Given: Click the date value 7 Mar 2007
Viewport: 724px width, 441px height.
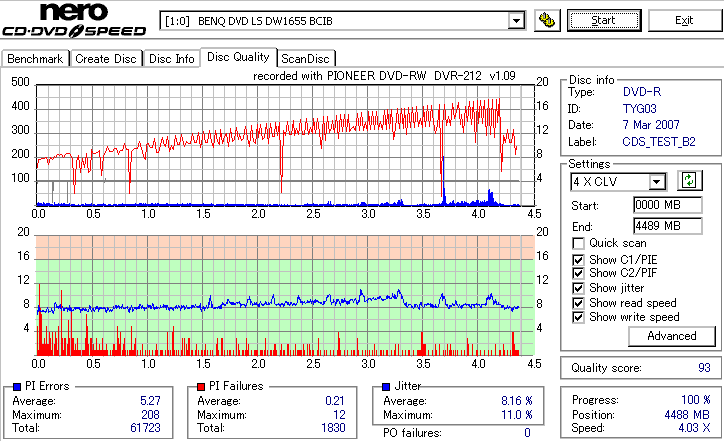Looking at the screenshot, I should [651, 125].
